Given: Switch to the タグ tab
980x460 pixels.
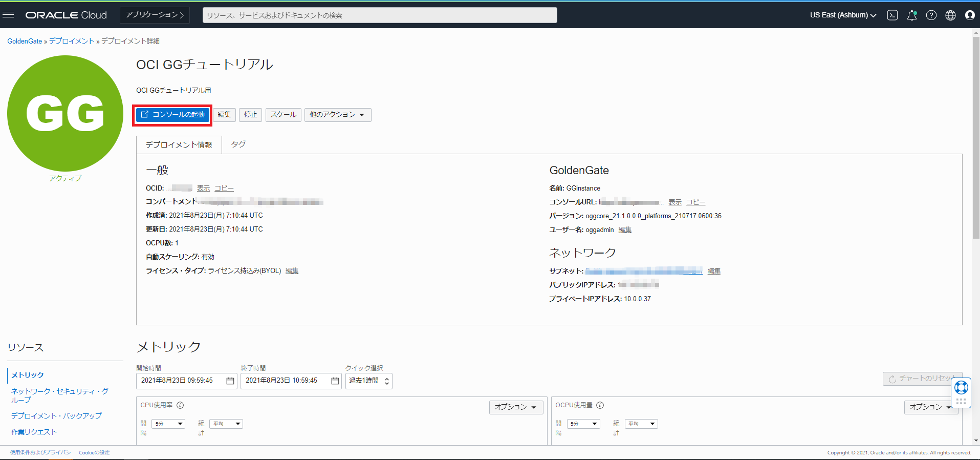Looking at the screenshot, I should coord(238,144).
